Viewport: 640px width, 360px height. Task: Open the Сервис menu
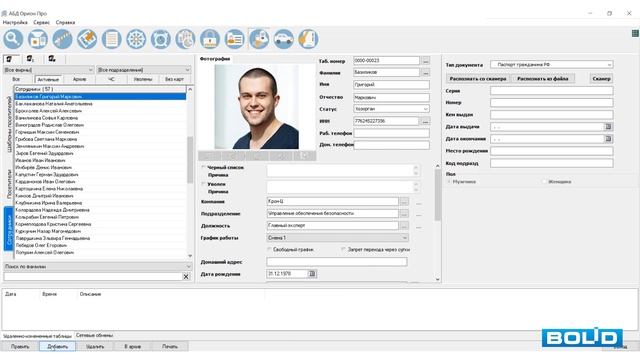click(x=42, y=22)
